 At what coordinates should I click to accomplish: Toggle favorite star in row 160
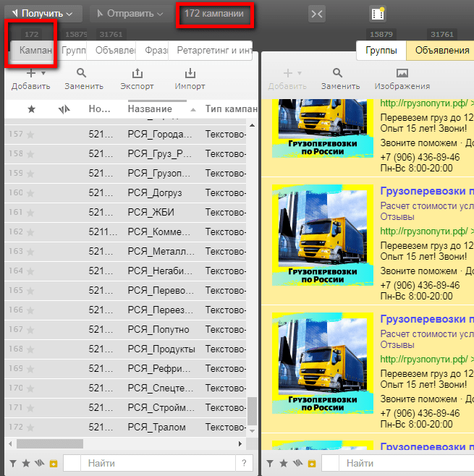(x=30, y=192)
